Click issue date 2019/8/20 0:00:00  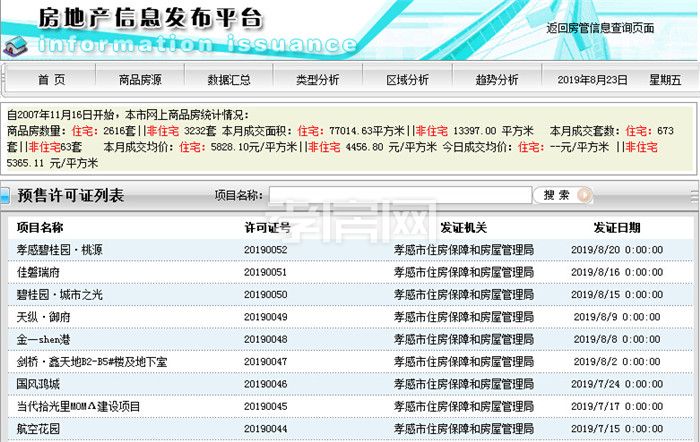click(x=617, y=250)
